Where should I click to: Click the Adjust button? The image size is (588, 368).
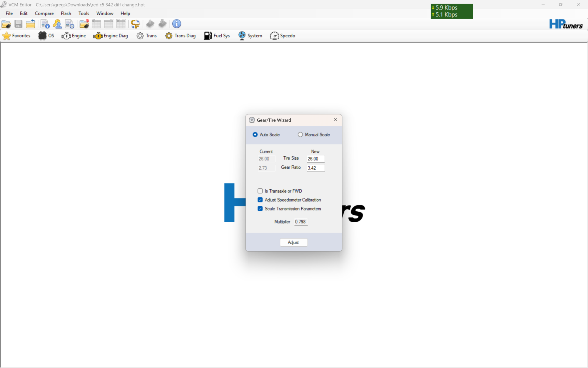293,242
